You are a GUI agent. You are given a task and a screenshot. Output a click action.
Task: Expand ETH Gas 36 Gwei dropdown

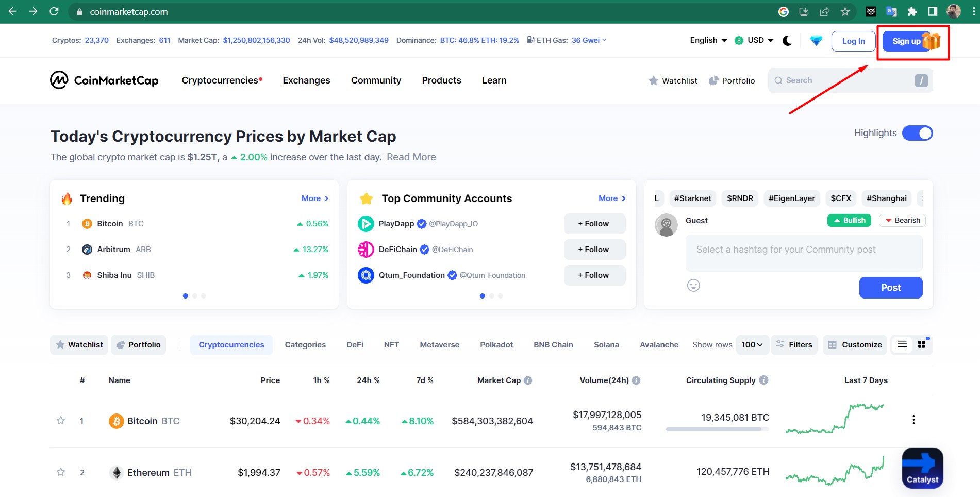589,40
